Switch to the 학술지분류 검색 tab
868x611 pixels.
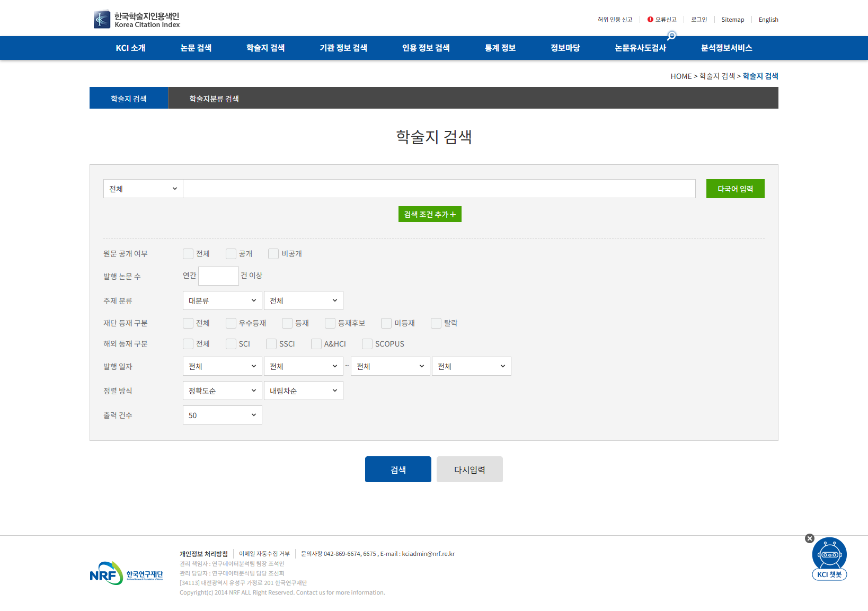pyautogui.click(x=214, y=99)
